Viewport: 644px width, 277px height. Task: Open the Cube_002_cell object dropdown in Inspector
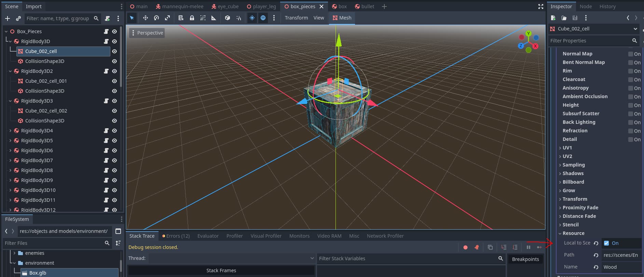(x=635, y=29)
